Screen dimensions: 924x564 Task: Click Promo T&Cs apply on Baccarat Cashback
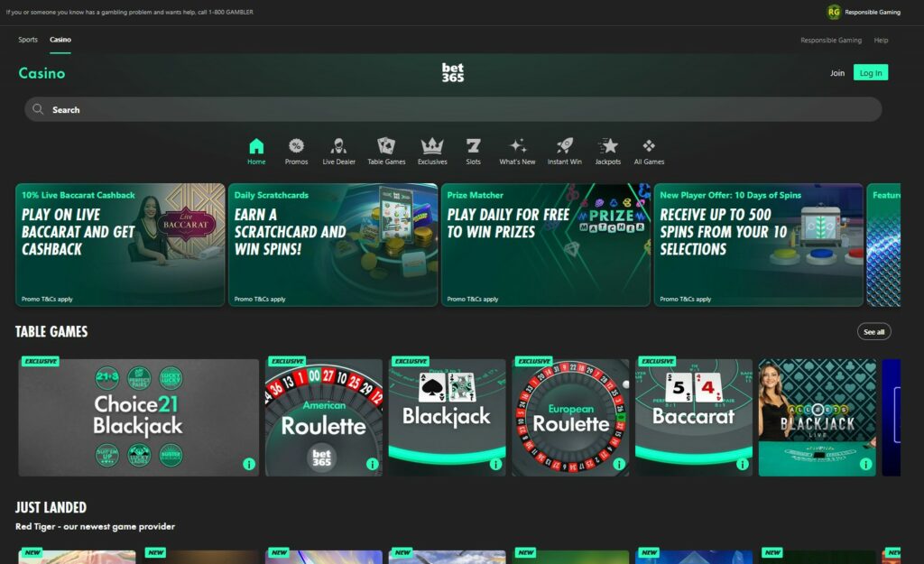(47, 299)
